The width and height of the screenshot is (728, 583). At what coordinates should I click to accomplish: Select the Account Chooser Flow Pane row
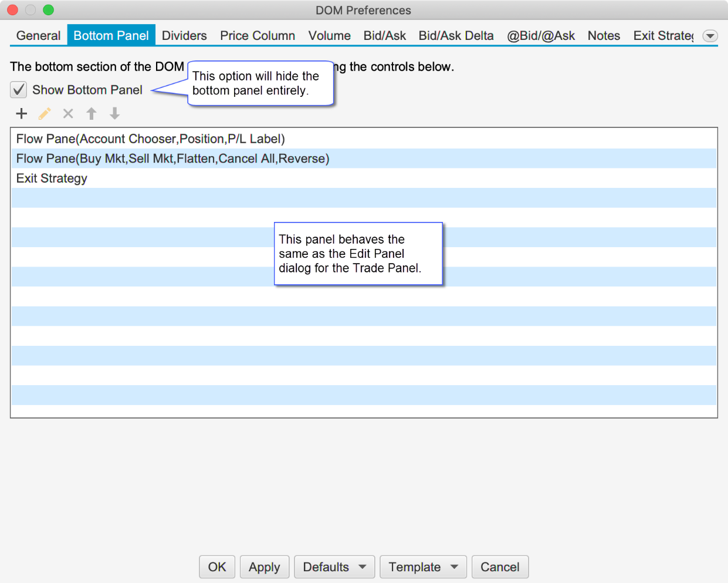click(150, 139)
